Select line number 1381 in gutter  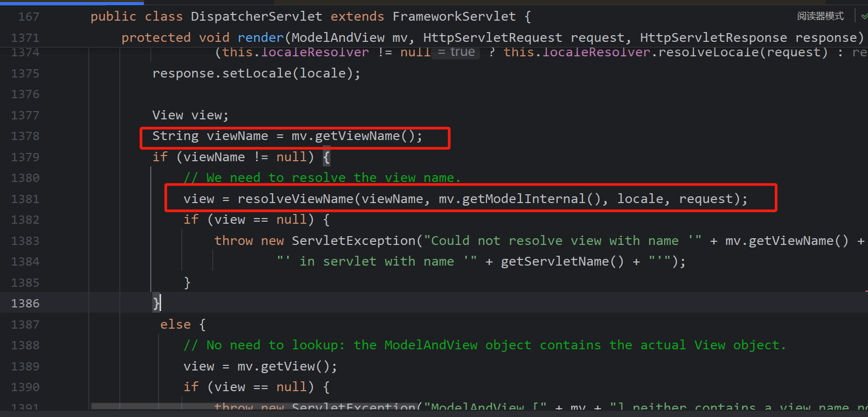tap(25, 199)
